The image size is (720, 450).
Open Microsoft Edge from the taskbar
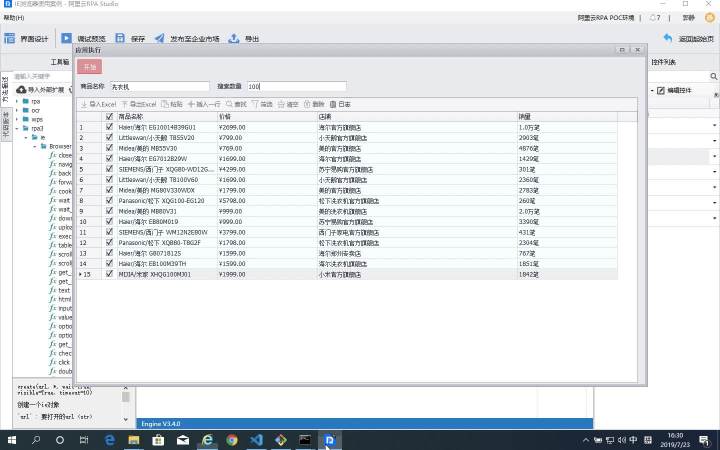[109, 440]
